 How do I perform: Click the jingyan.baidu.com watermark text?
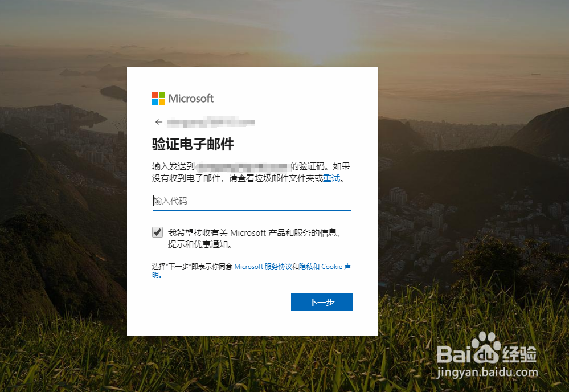pos(488,372)
